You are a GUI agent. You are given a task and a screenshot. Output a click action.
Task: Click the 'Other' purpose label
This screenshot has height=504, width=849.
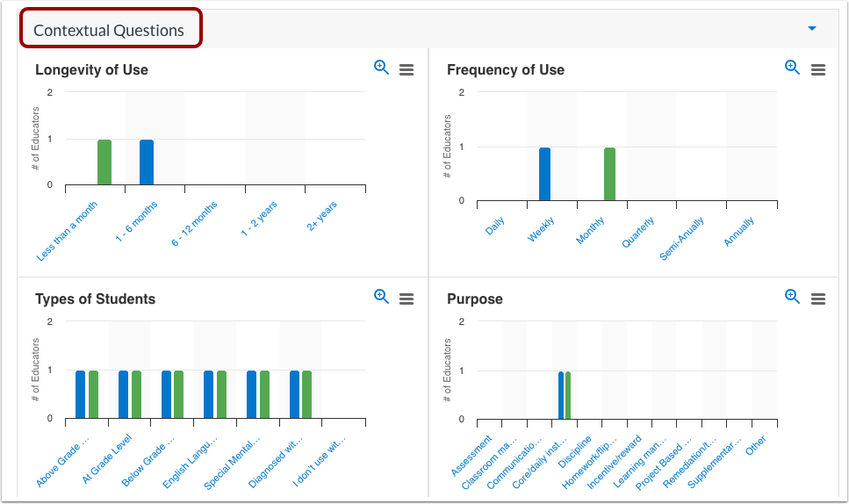click(x=756, y=445)
